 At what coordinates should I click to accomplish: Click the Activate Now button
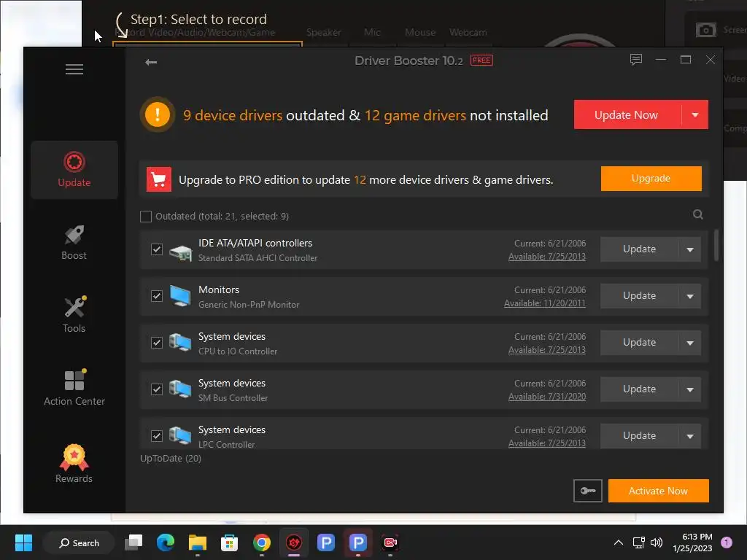[659, 491]
